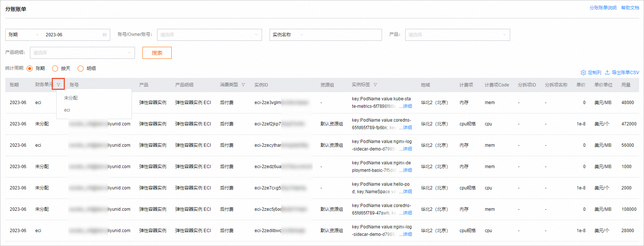The width and height of the screenshot is (644, 246).
Task: Click usage value 108000
Action: click(x=629, y=209)
